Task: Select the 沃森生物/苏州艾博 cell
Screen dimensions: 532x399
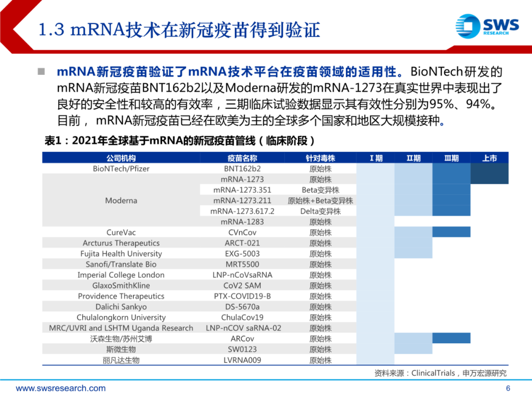Action: point(121,338)
